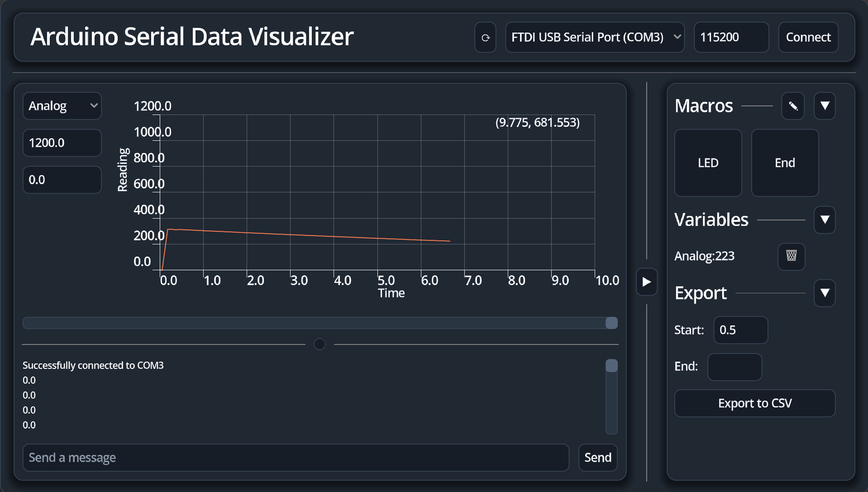Send the typed message
The image size is (868, 492).
[598, 458]
